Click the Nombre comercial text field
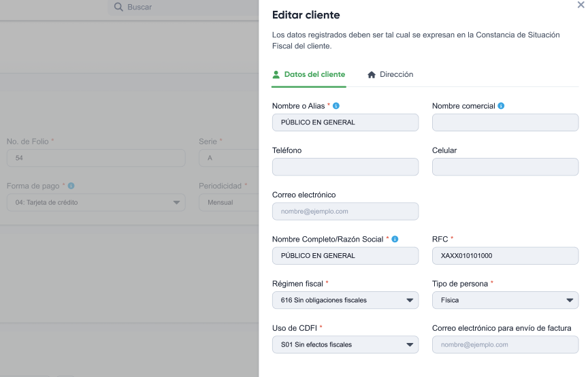Screen dimensions: 588x377 point(505,122)
